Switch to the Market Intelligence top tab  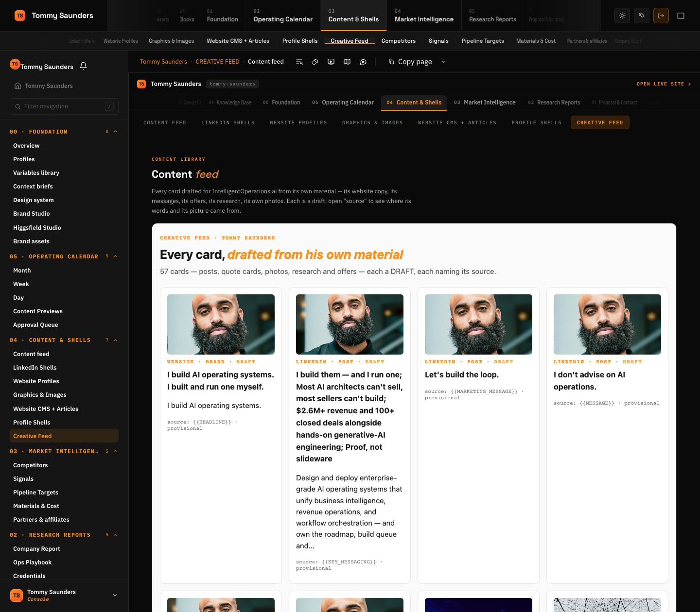tap(424, 16)
